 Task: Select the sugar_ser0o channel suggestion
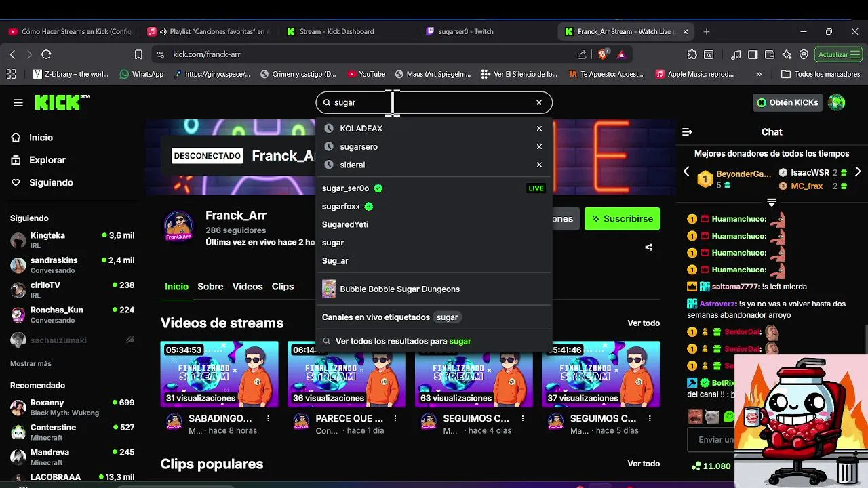point(434,188)
